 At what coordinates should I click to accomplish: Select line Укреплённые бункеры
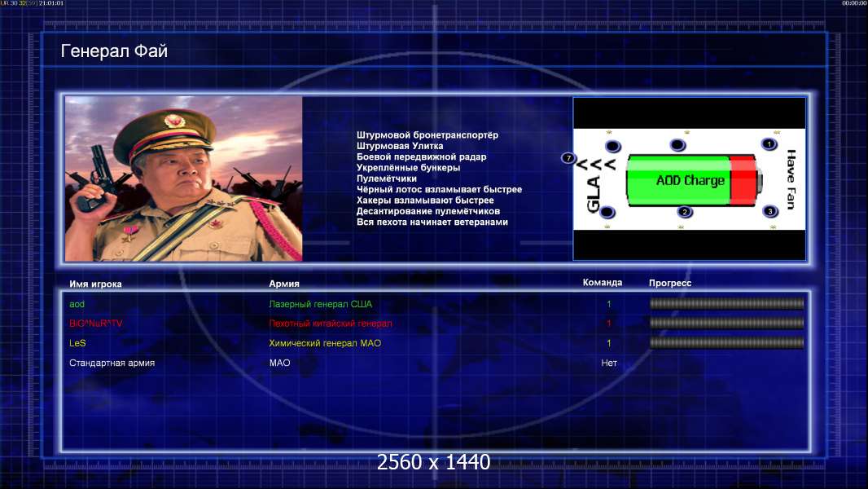(408, 167)
